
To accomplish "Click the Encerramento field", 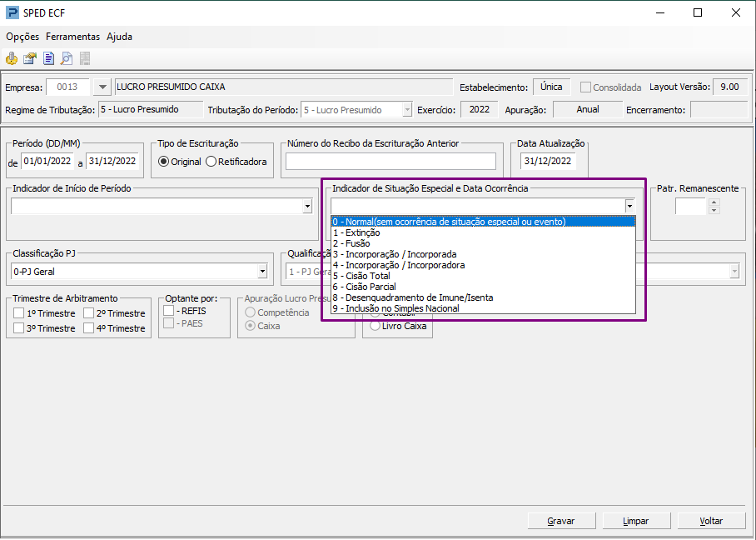I will point(719,109).
